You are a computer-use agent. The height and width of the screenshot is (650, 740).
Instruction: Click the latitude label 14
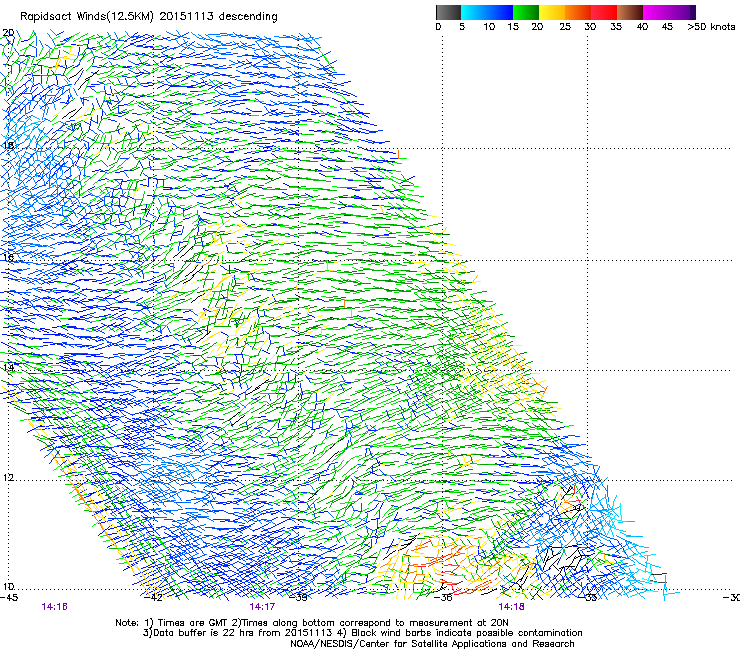8,367
